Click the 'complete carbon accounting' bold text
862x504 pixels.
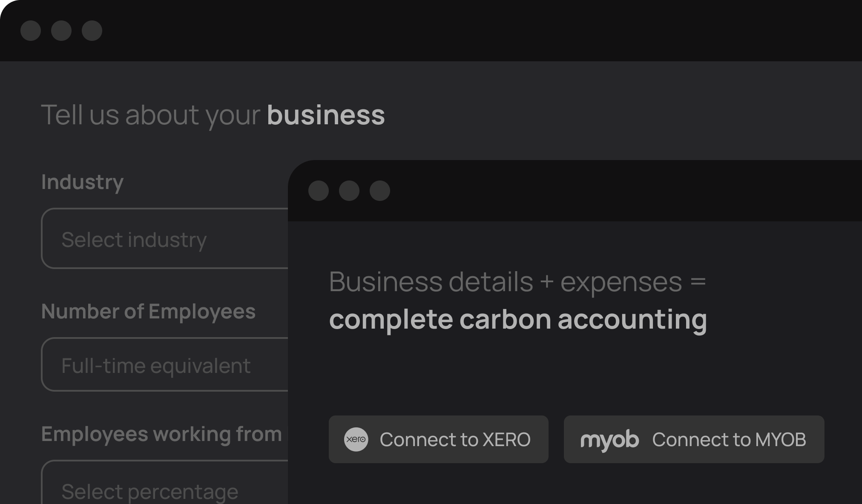coord(518,319)
